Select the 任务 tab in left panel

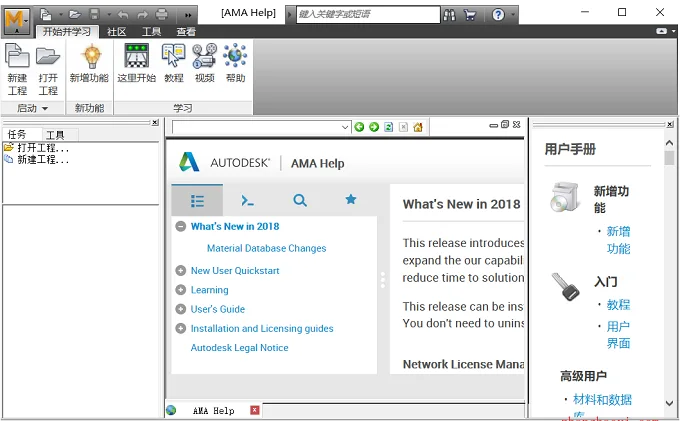17,134
